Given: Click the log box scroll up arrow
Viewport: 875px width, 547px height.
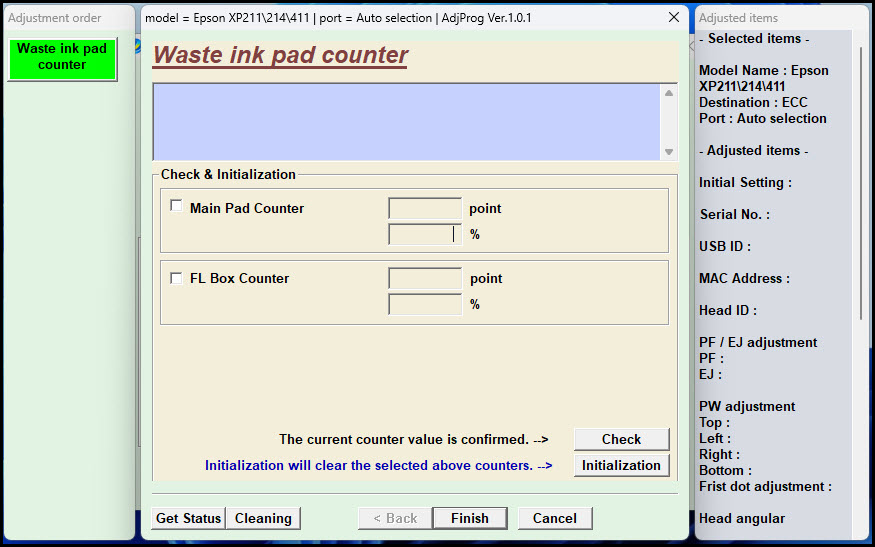Looking at the screenshot, I should 669,93.
